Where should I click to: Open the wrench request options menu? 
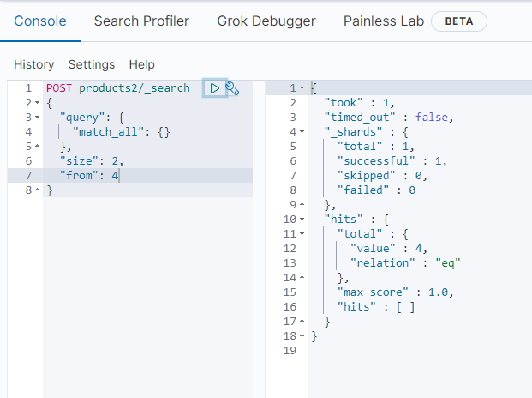(x=231, y=87)
